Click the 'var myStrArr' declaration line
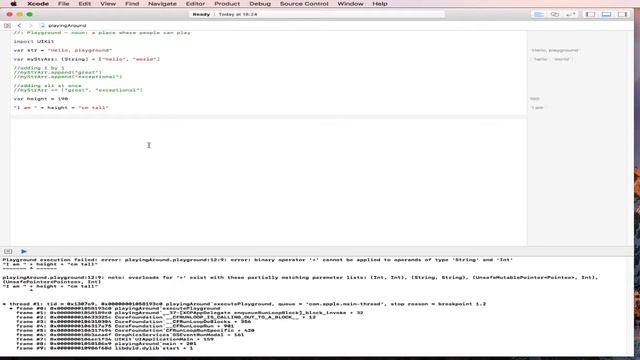Screen dimensions: 640x360 click(87, 59)
